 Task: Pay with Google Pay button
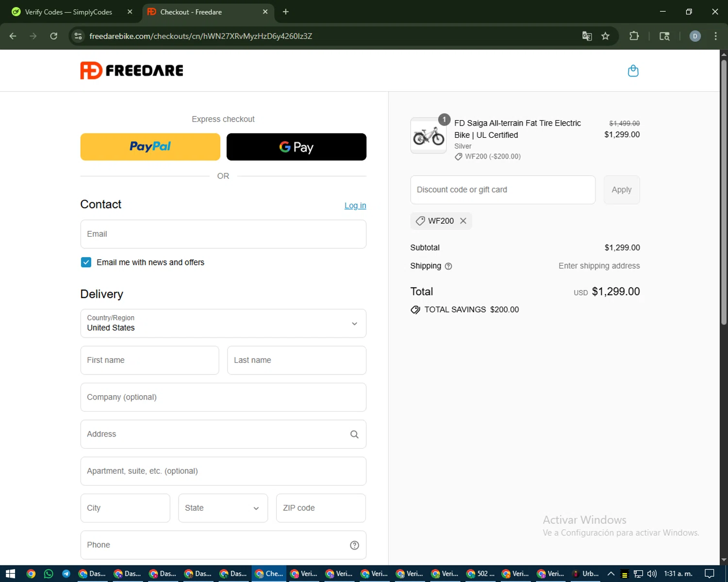(296, 147)
